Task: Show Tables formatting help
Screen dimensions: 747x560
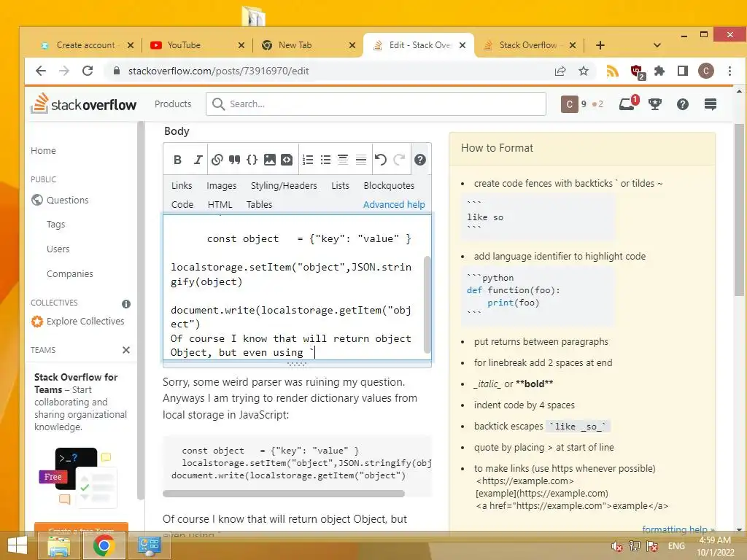Action: 259,205
